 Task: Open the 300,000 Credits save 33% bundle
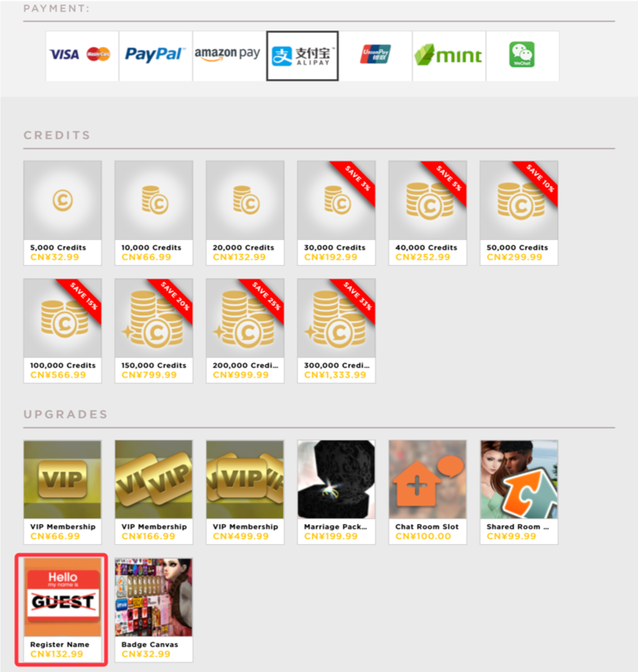point(336,331)
